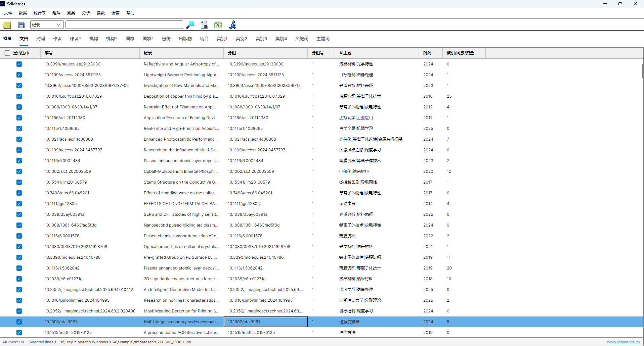Screen dimensions: 644x346
Task: Switch to the 主题词 tab
Action: pyautogui.click(x=323, y=39)
